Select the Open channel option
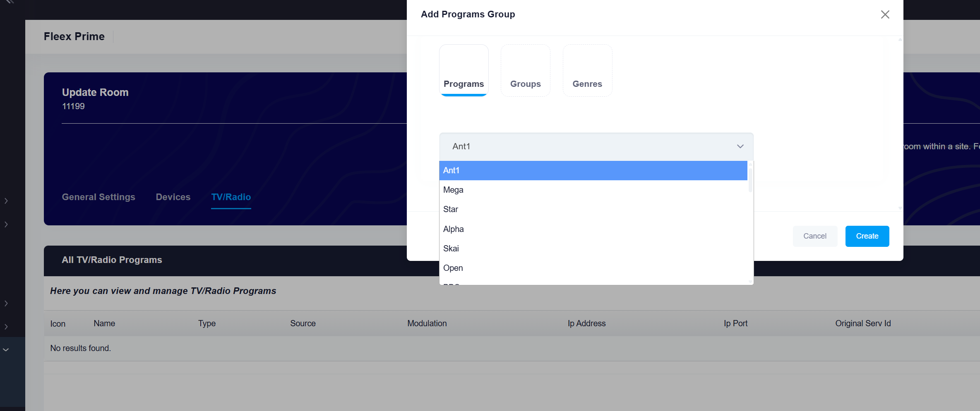 pyautogui.click(x=453, y=268)
